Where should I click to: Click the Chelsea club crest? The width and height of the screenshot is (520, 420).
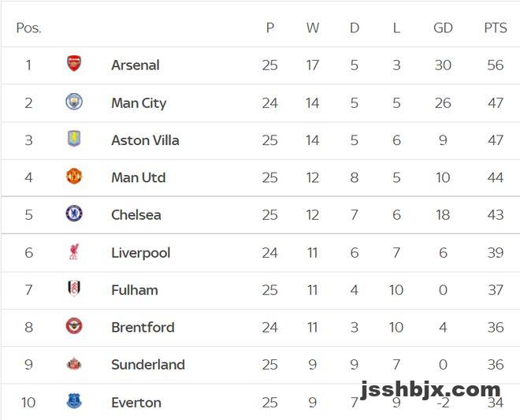(74, 214)
